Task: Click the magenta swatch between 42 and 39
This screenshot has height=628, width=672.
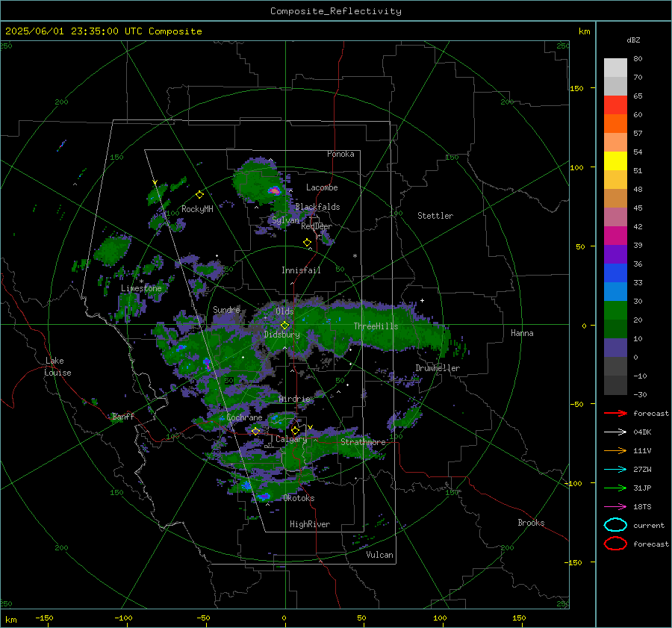Action: click(x=615, y=236)
